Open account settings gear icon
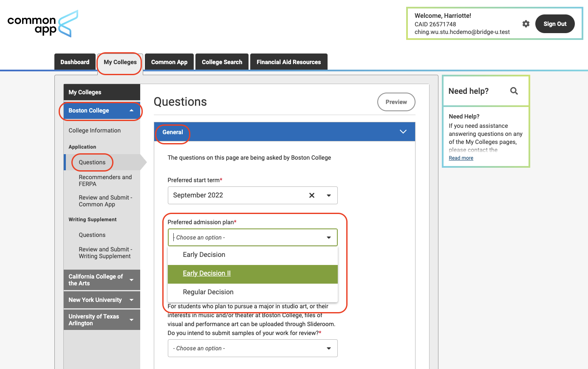The width and height of the screenshot is (588, 369). pos(526,24)
